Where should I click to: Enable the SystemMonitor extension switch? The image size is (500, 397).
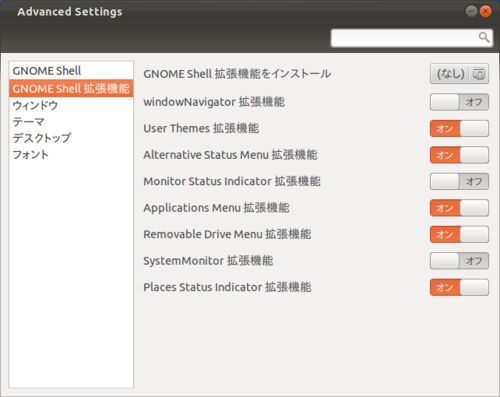[459, 261]
